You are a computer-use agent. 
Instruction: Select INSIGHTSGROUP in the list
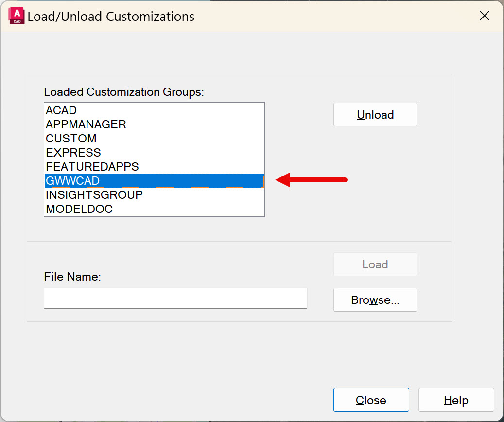coord(94,195)
